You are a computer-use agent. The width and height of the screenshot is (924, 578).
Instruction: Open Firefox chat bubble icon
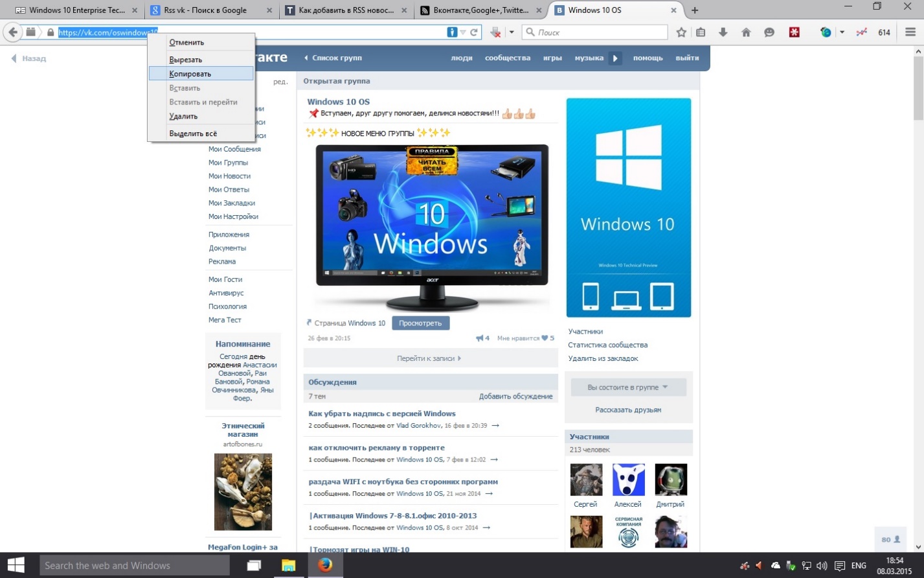click(769, 32)
